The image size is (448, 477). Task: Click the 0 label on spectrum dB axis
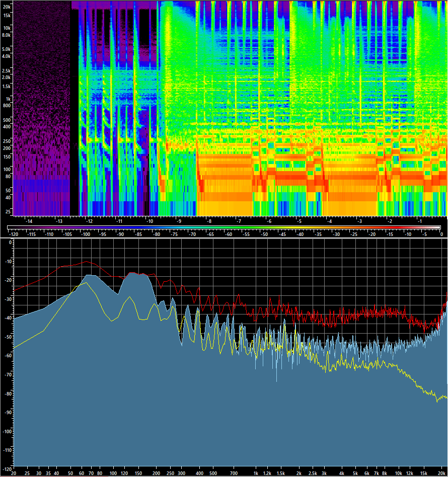pyautogui.click(x=10, y=242)
